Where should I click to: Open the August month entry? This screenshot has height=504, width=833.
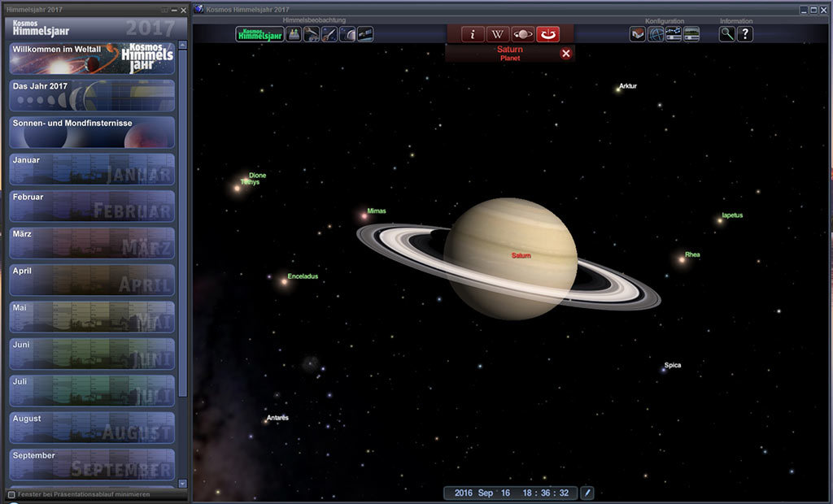coord(92,428)
